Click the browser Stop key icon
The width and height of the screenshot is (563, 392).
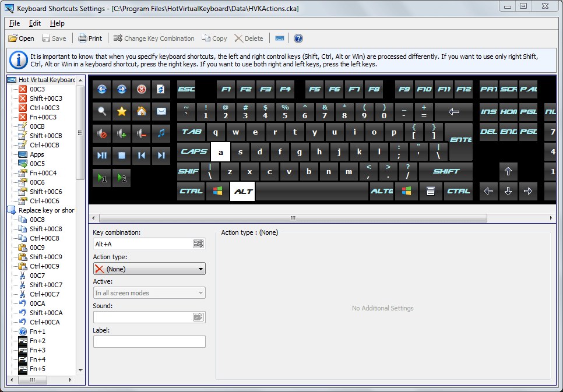[x=142, y=89]
